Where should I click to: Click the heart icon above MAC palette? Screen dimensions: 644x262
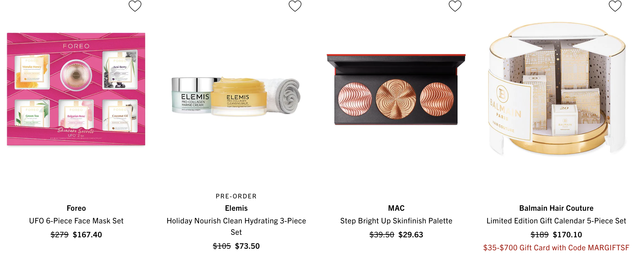455,6
